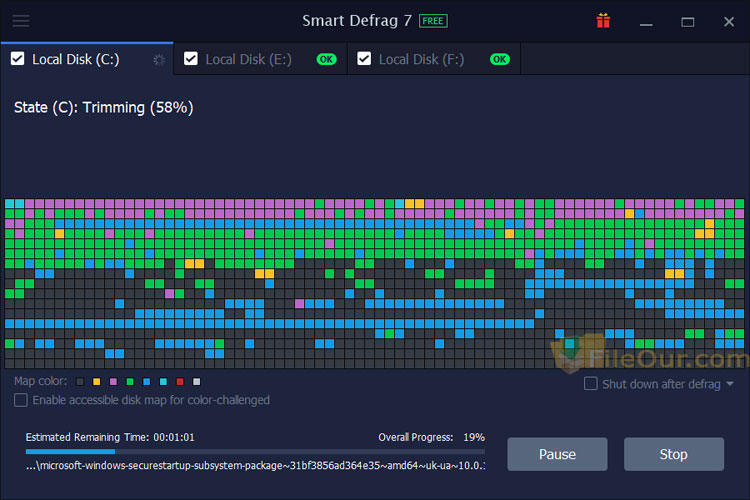Stop the defrag process
The image size is (750, 500).
coord(673,454)
